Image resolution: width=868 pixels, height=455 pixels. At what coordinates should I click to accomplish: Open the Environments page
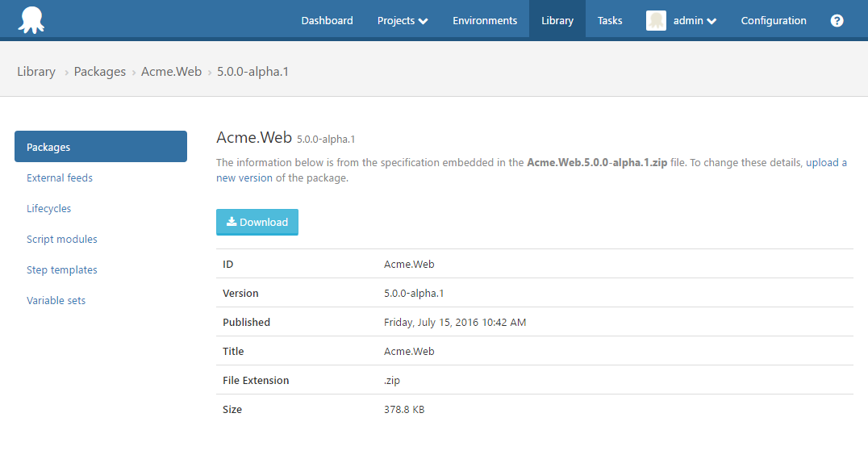coord(485,20)
